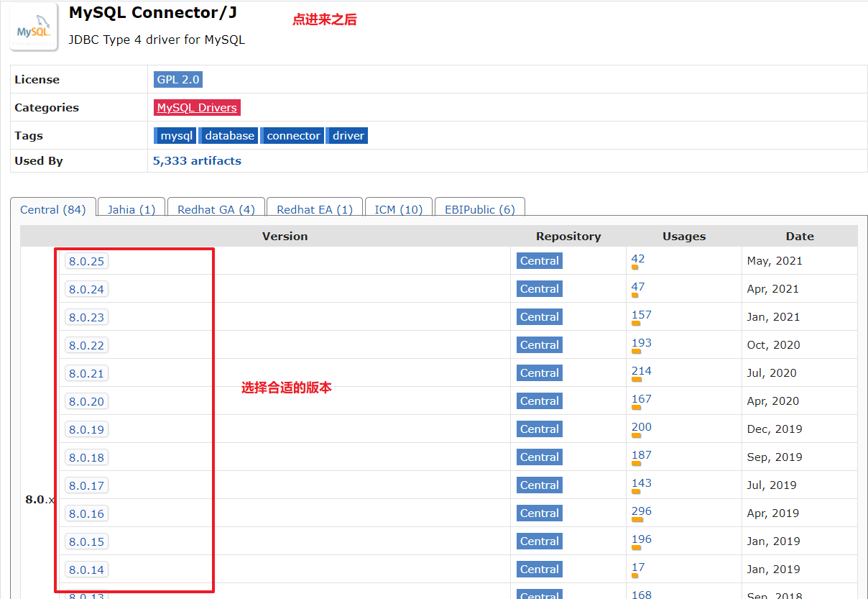868x599 pixels.
Task: Open version 8.0.21
Action: 86,373
